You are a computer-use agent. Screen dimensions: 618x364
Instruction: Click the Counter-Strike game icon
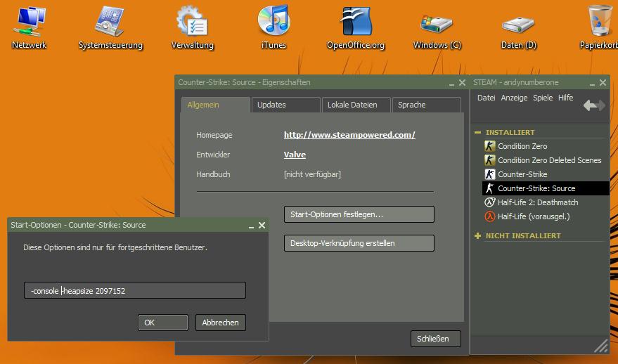(x=489, y=174)
